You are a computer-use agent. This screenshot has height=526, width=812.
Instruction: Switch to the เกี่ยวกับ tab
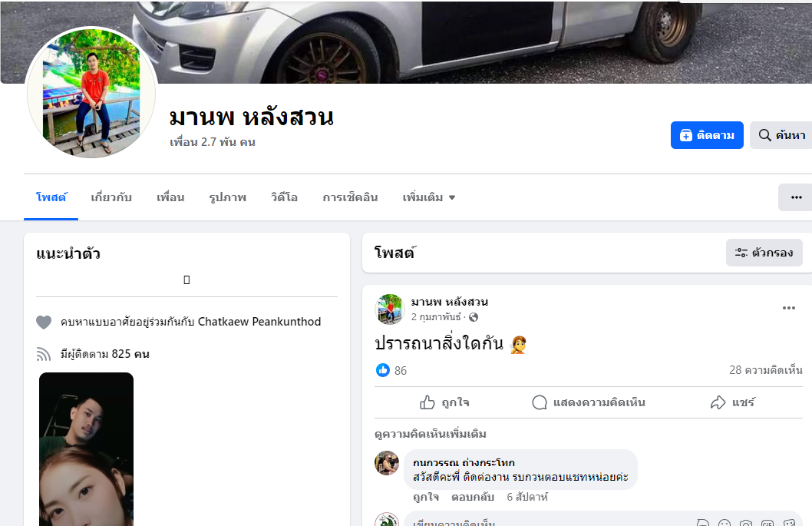click(x=111, y=197)
